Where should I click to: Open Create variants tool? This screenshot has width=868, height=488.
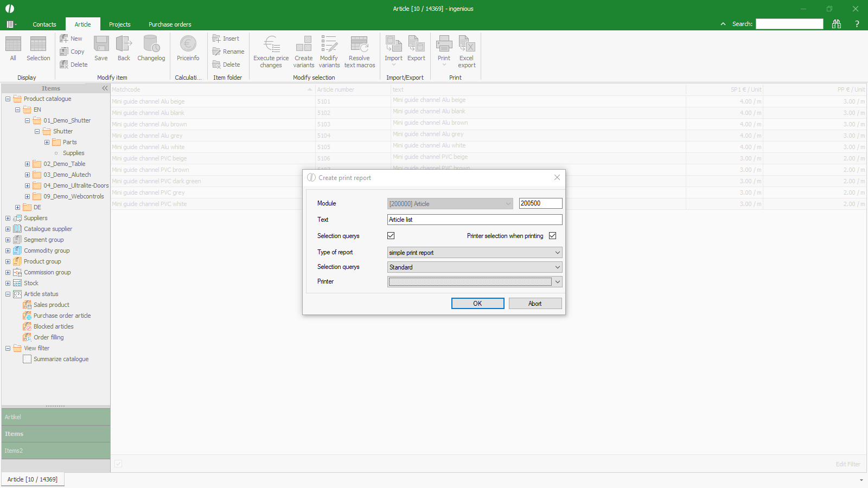pyautogui.click(x=304, y=44)
